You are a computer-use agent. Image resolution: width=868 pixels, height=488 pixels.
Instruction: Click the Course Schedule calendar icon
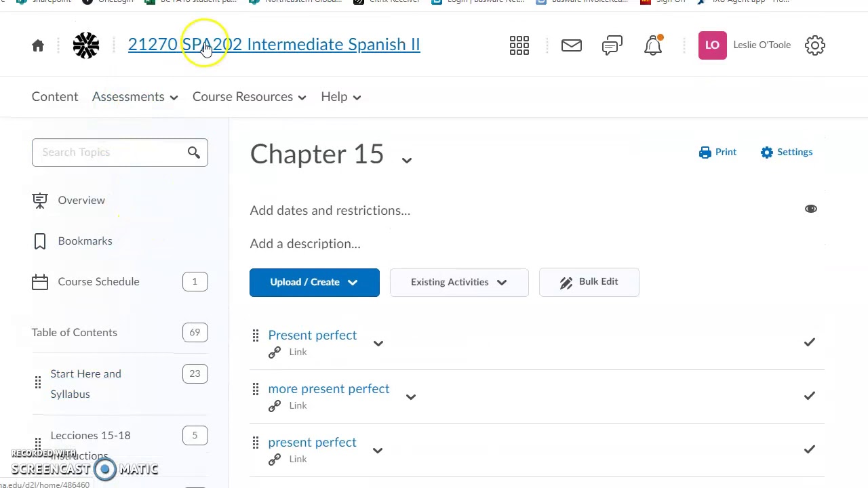pyautogui.click(x=40, y=282)
